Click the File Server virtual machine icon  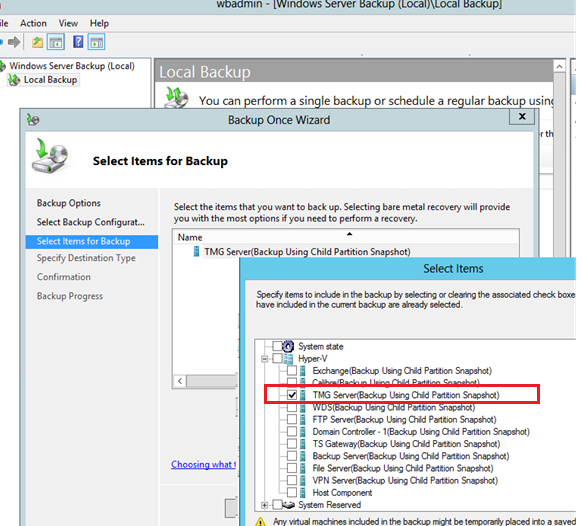pyautogui.click(x=303, y=468)
